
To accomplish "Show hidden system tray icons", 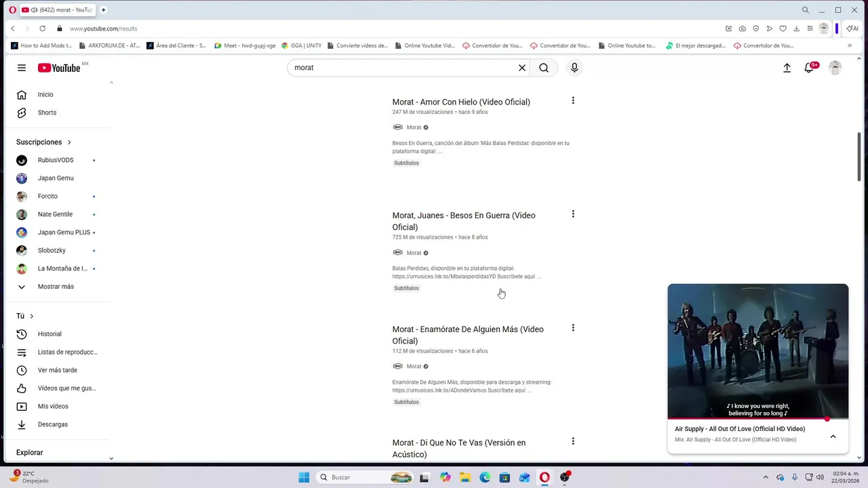I will 766,477.
